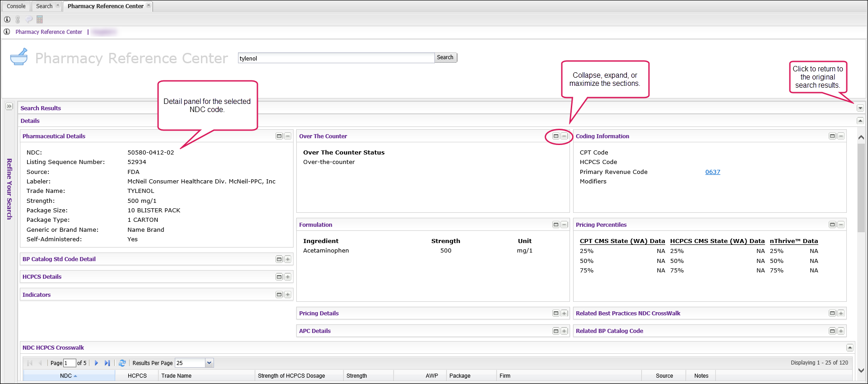Viewport: 868px width, 384px height.
Task: Expand the Pricing Details section
Action: pos(564,313)
